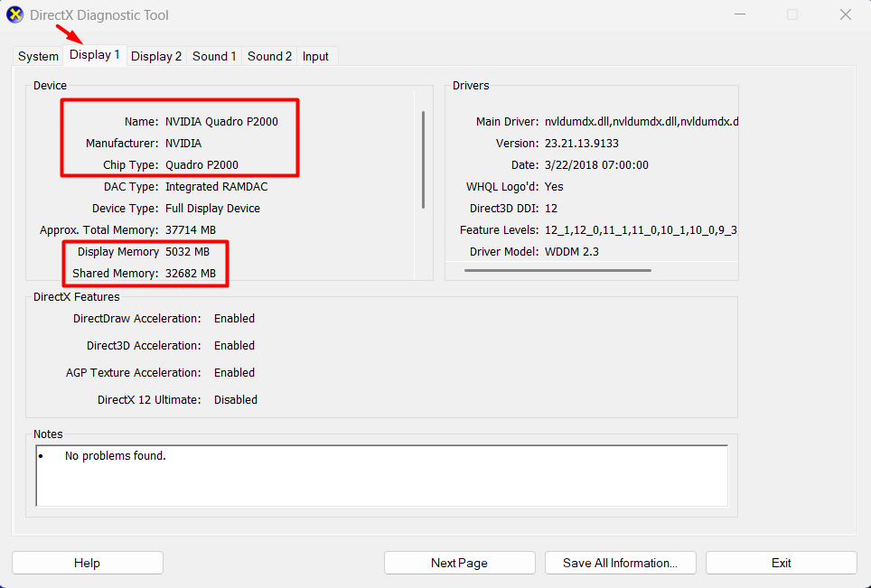Click the DirectX logo icon in title bar
The image size is (871, 588).
coord(14,15)
